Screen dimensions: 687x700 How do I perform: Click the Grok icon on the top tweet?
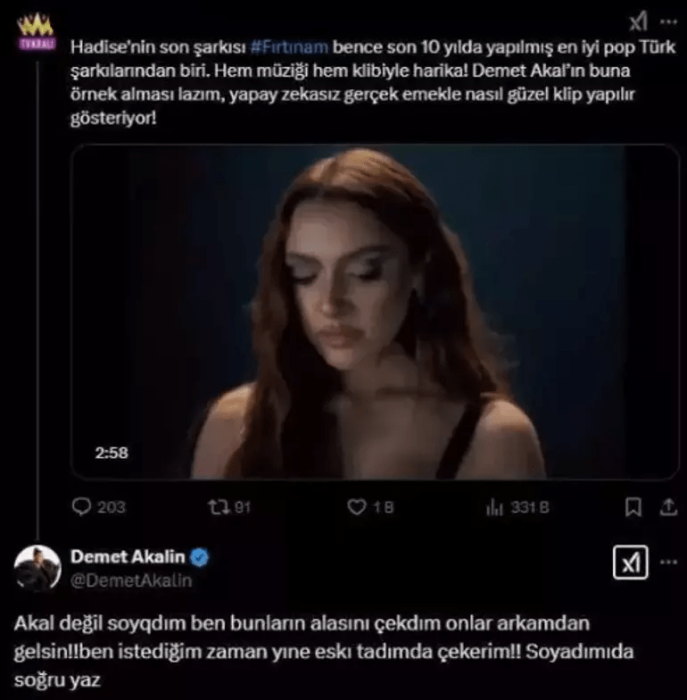click(x=638, y=21)
